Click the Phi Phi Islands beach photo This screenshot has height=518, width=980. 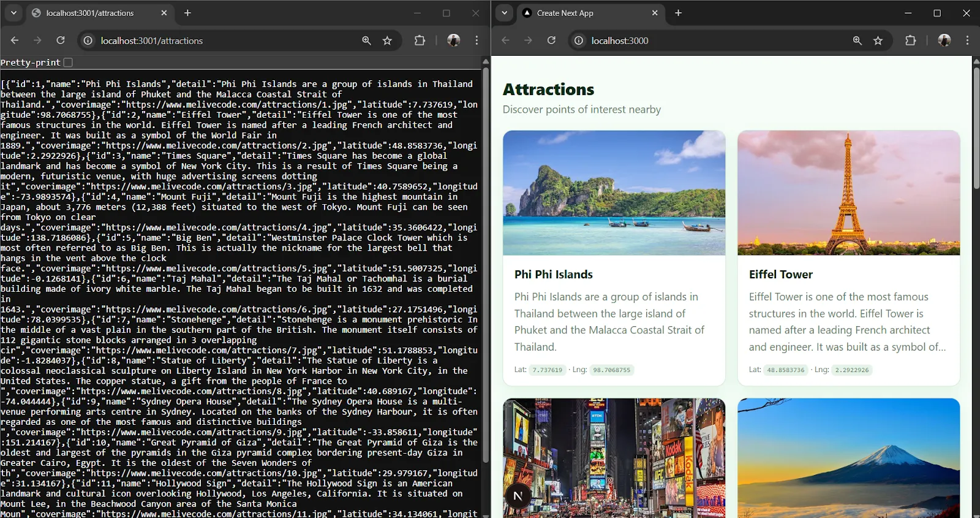click(x=614, y=192)
